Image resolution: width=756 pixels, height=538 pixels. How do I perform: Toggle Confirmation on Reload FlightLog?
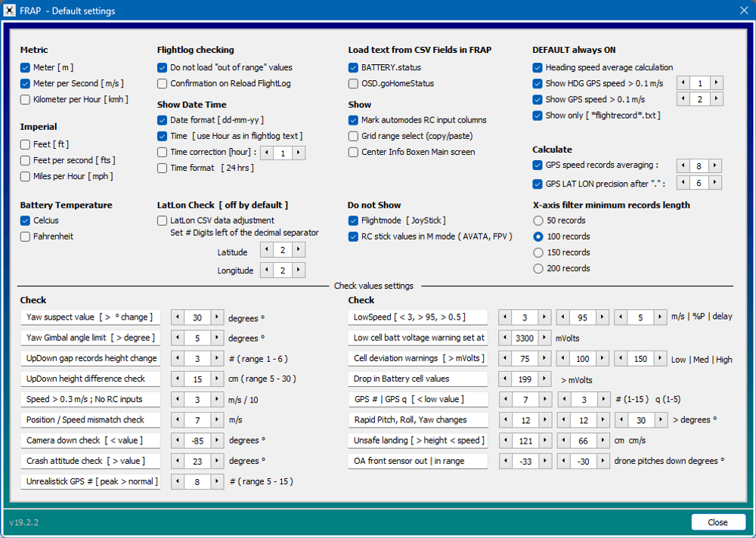(x=163, y=84)
